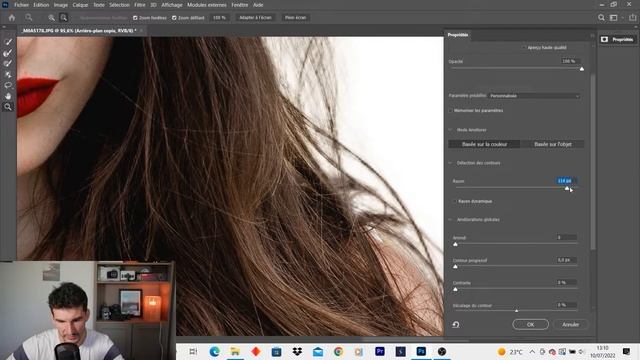The image size is (640, 360).
Task: Click the Annuler button
Action: tap(571, 324)
